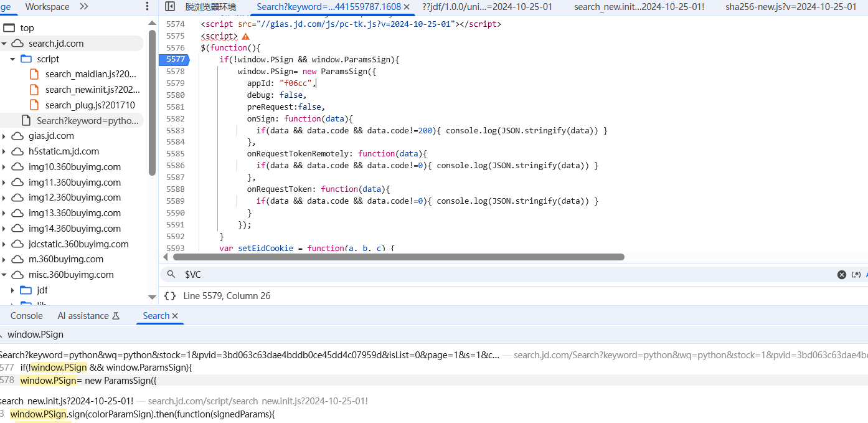Set breakpoint on line number 5578
The width and height of the screenshot is (868, 423).
coord(176,71)
